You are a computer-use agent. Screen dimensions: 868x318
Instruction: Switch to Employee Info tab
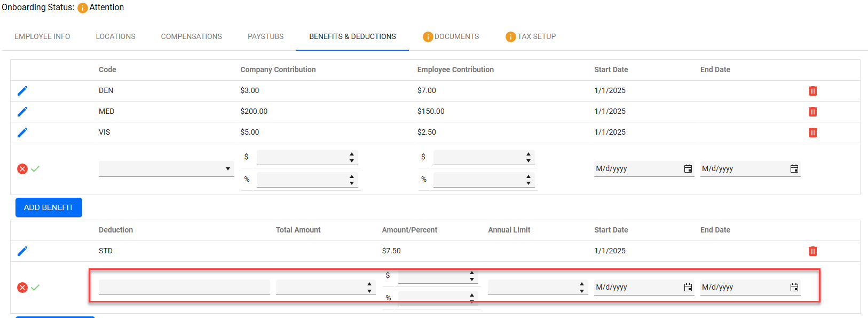click(42, 37)
